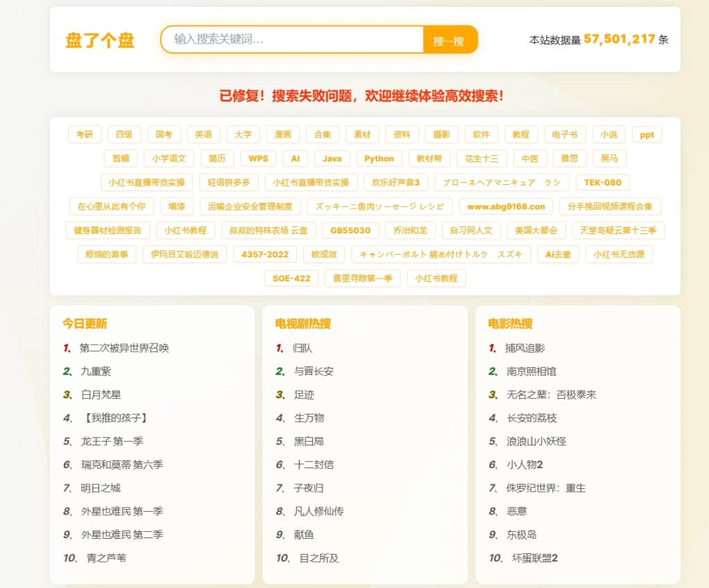Screen dimensions: 709x588
Task: Open the 小红书教程 tag
Action: point(184,230)
